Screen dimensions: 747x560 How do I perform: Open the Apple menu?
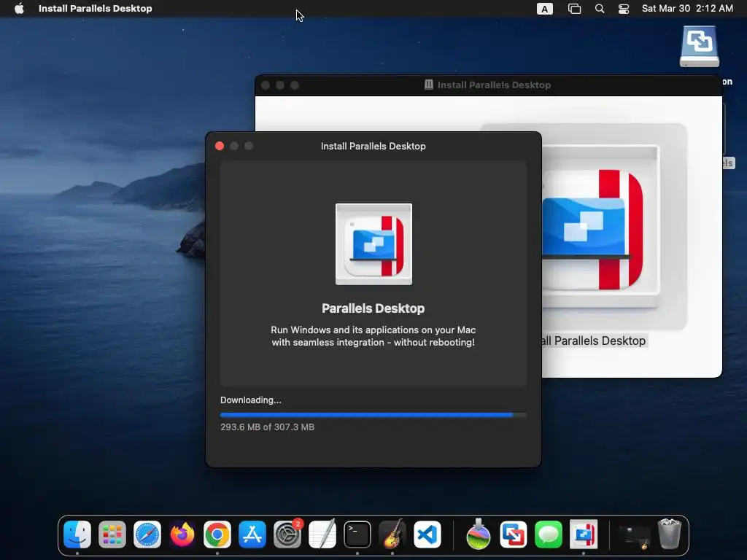point(19,8)
